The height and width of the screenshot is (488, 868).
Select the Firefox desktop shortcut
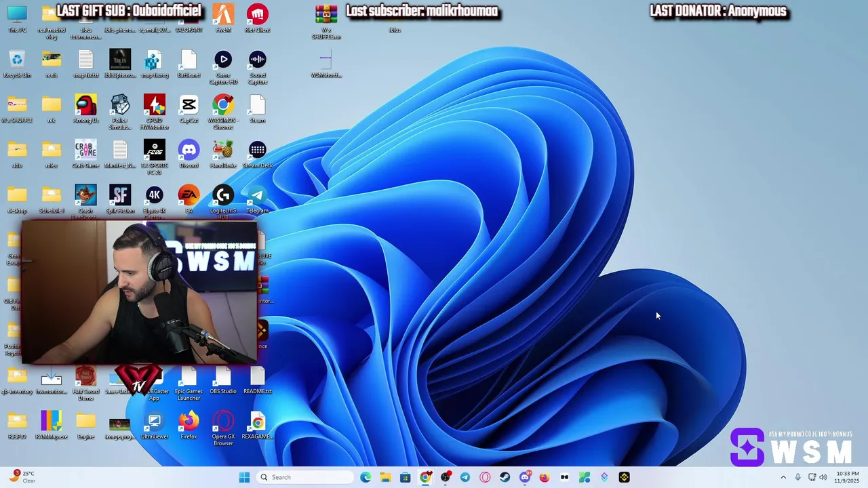(189, 425)
